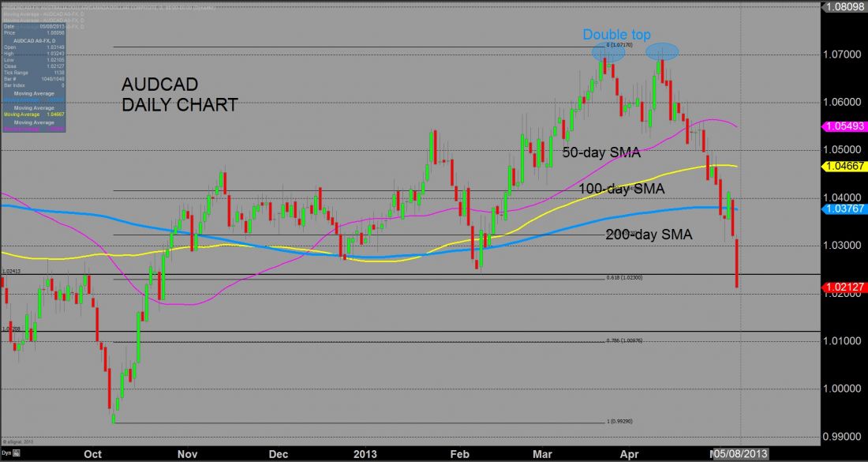
Task: Click the Dyn scaling icon at bottom-left
Action: (x=8, y=456)
